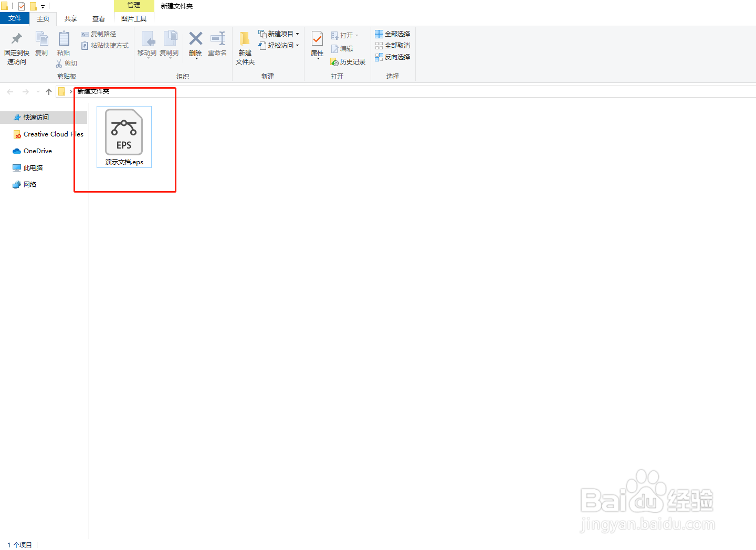
Task: Open History (历史记录)
Action: click(348, 62)
